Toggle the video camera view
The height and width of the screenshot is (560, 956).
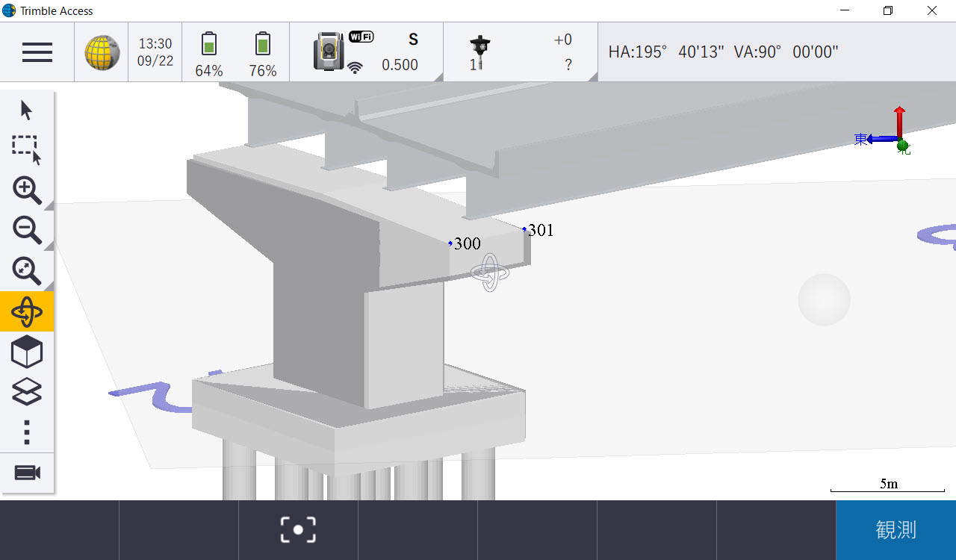[x=27, y=473]
